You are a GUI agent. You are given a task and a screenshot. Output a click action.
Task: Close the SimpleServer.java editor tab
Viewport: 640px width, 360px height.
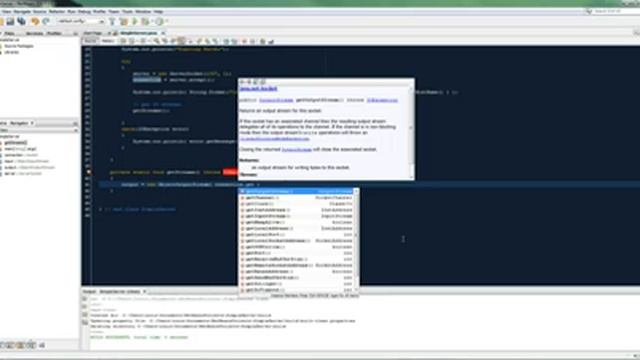coord(163,33)
